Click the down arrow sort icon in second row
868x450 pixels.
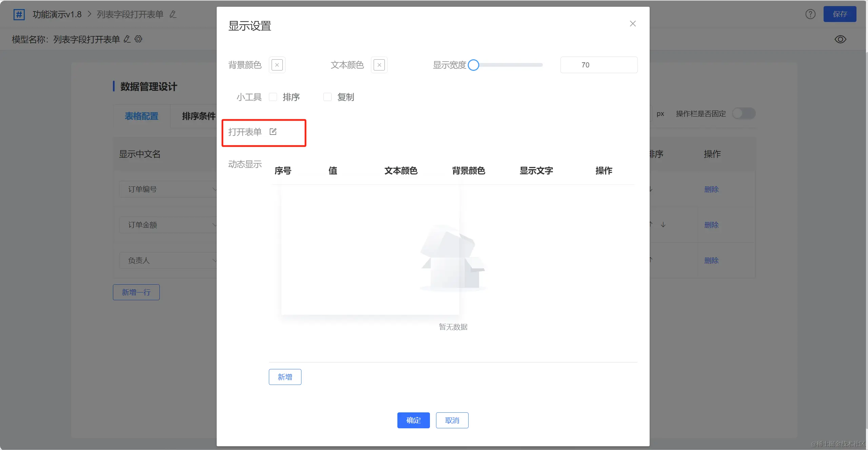663,225
